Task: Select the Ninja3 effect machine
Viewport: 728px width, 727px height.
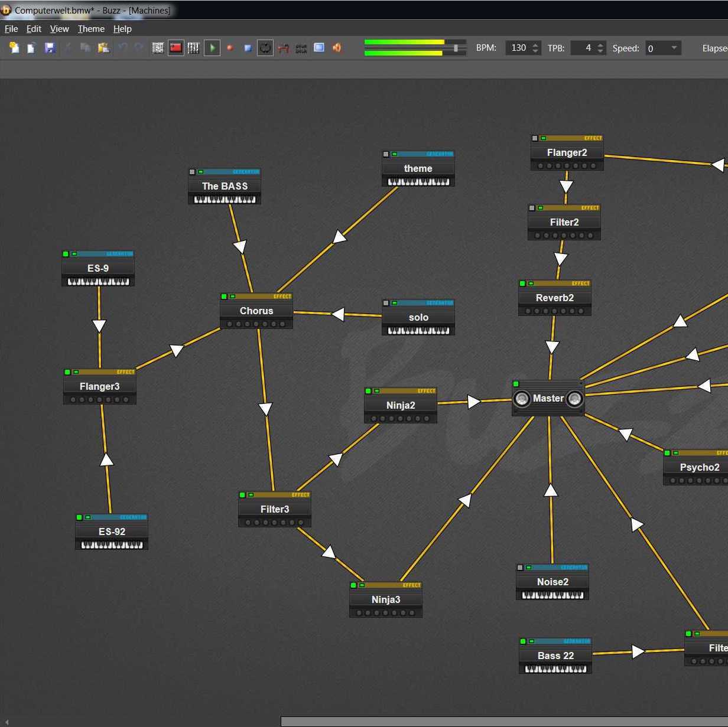Action: tap(386, 599)
